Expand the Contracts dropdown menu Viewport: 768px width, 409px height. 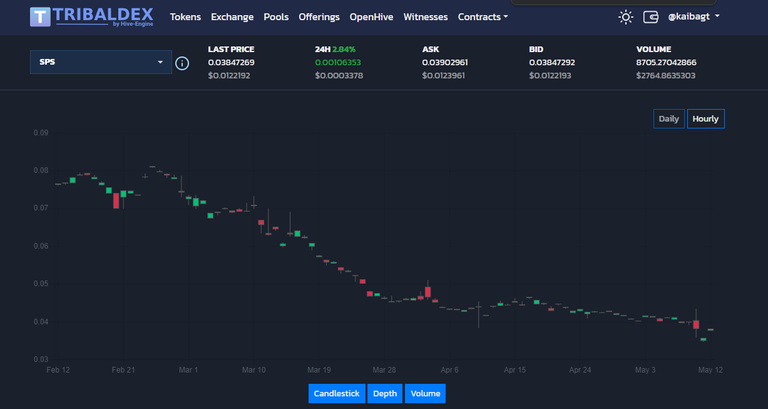click(482, 17)
